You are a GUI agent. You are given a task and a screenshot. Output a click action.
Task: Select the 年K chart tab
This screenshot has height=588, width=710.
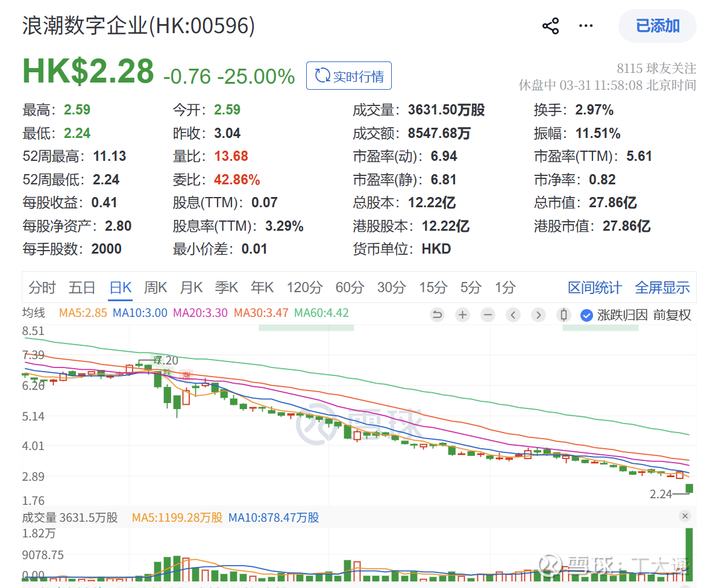point(262,287)
